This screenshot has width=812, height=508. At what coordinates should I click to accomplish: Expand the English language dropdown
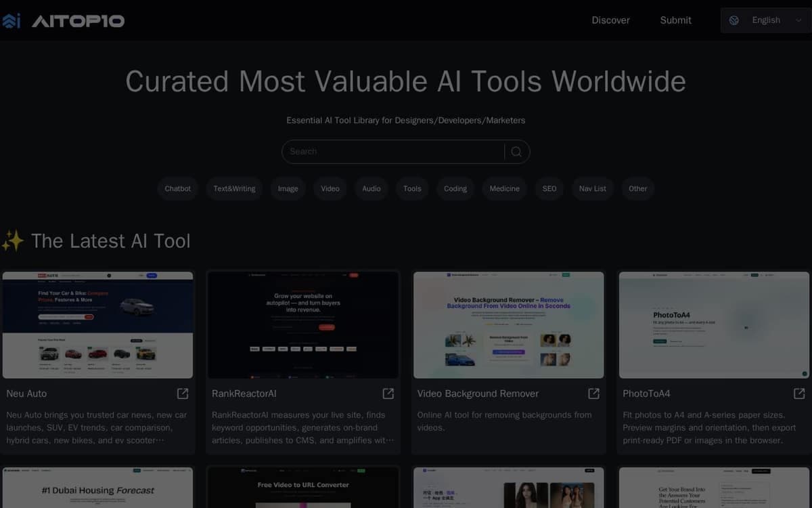(766, 20)
